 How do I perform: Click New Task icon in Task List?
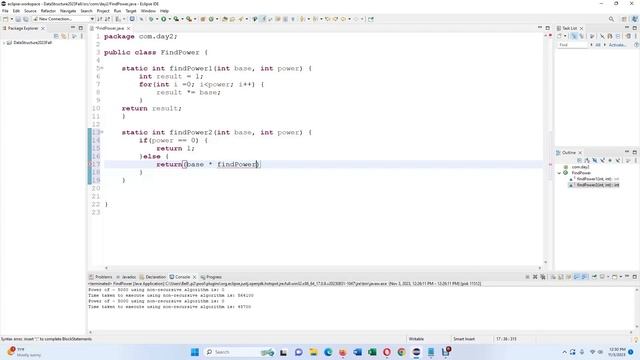click(x=560, y=36)
